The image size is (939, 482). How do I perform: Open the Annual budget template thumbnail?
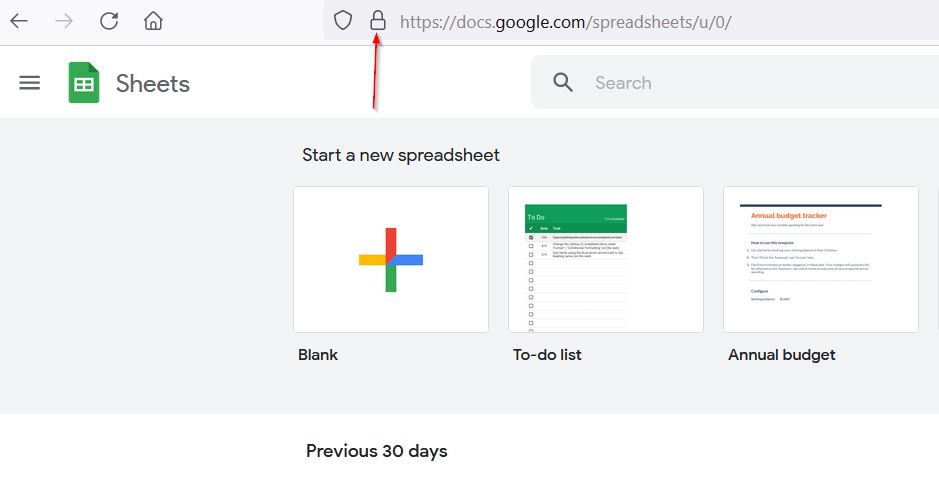pyautogui.click(x=821, y=259)
